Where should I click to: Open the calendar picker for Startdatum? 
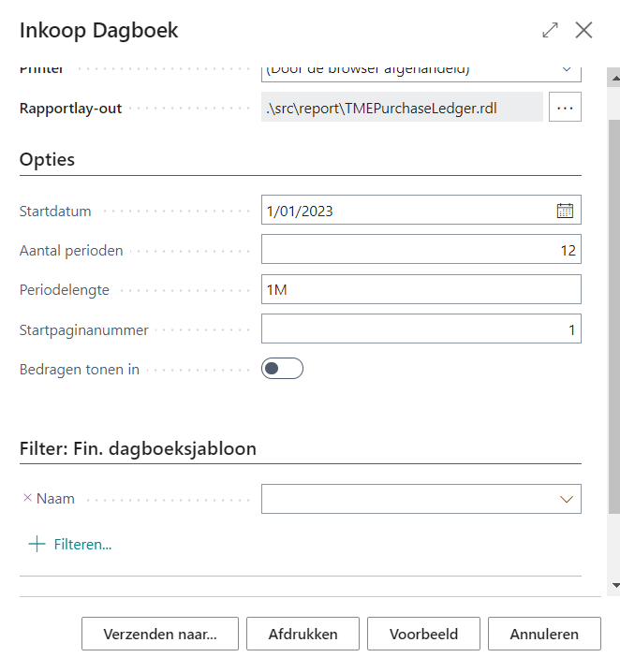[x=565, y=211]
